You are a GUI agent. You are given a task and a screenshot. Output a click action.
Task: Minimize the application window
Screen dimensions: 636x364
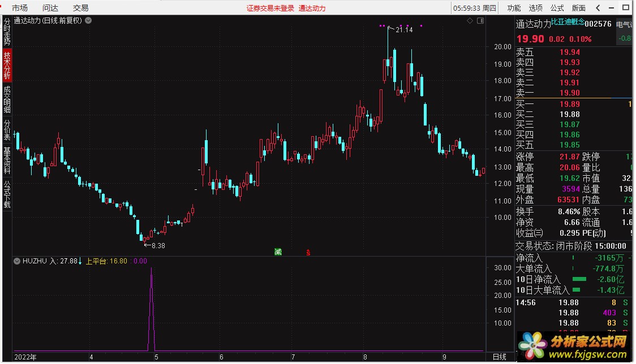[611, 8]
